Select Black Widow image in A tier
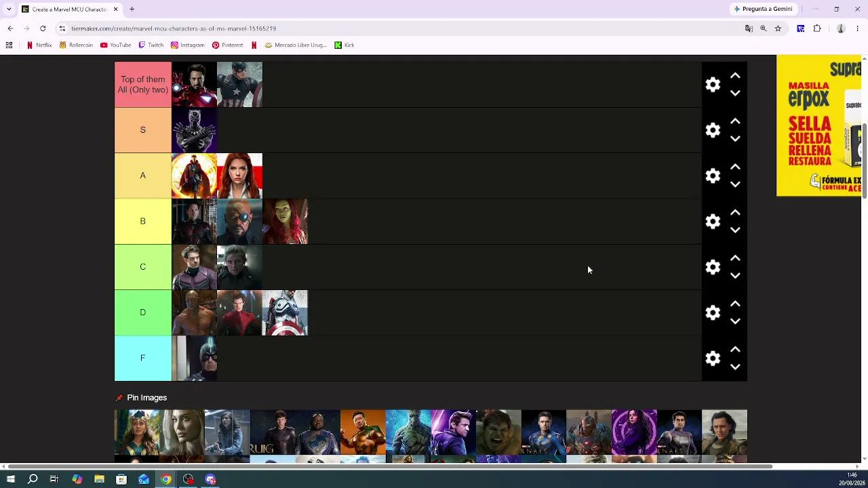Image resolution: width=868 pixels, height=488 pixels. coord(239,176)
